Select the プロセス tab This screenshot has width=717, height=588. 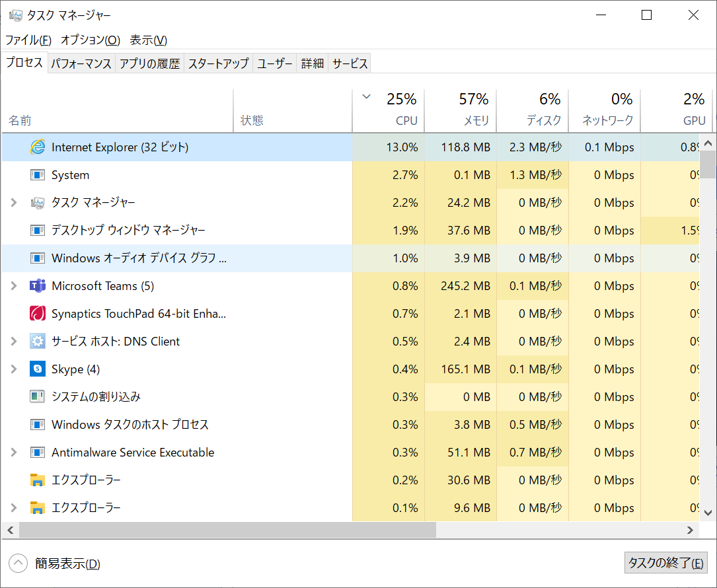(24, 63)
